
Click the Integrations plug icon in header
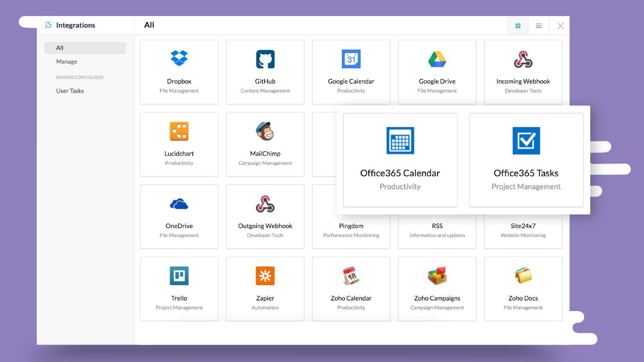click(x=49, y=25)
